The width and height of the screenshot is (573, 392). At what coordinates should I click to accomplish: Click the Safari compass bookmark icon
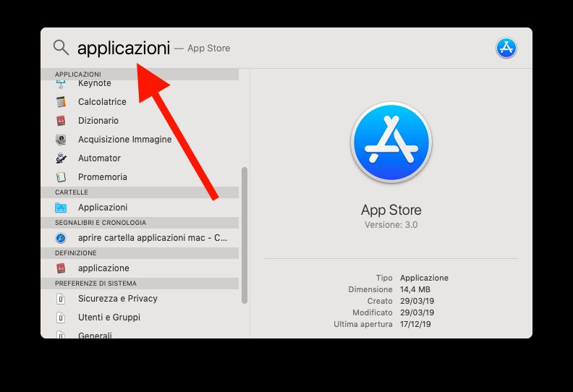coord(61,238)
